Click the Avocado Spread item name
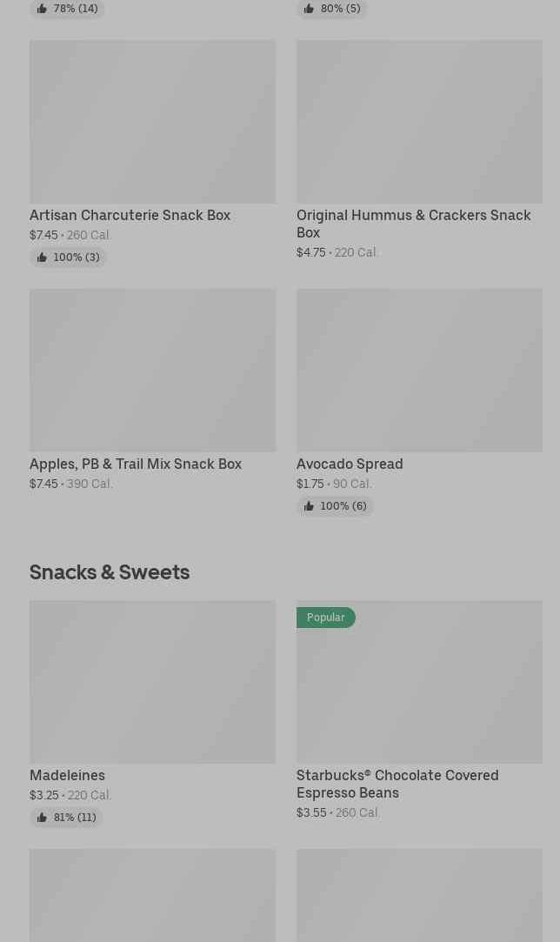560x942 pixels. coord(350,464)
